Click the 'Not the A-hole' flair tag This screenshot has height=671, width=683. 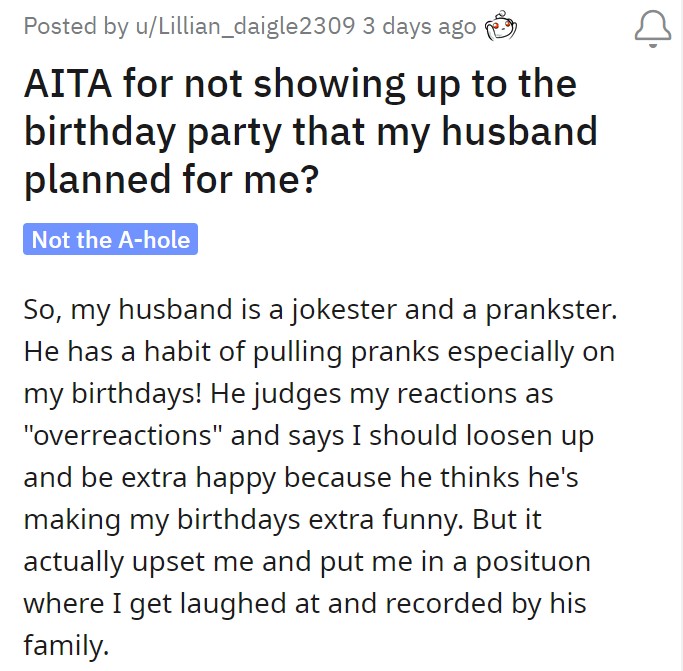[x=110, y=239]
